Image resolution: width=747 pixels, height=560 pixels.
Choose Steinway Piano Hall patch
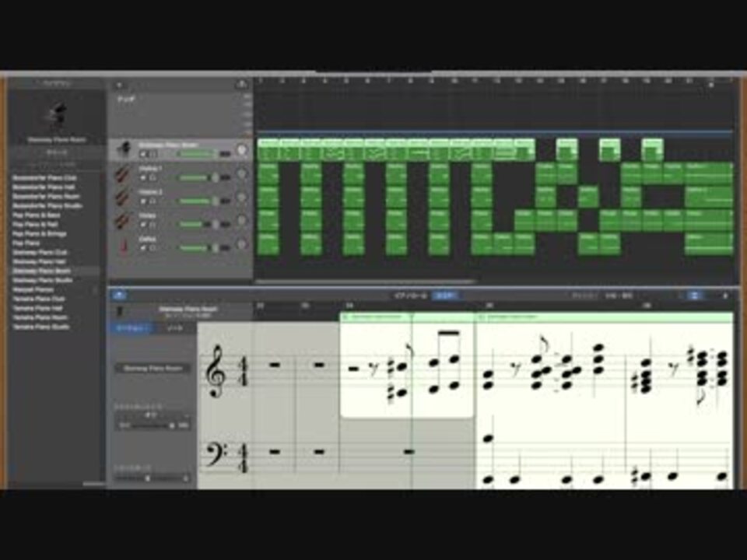pos(39,262)
